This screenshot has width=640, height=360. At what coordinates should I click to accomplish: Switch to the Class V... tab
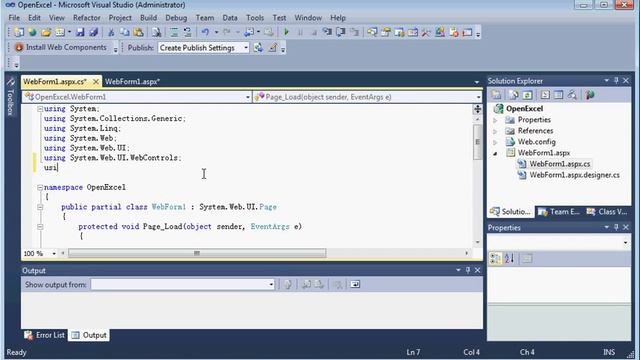(x=607, y=211)
